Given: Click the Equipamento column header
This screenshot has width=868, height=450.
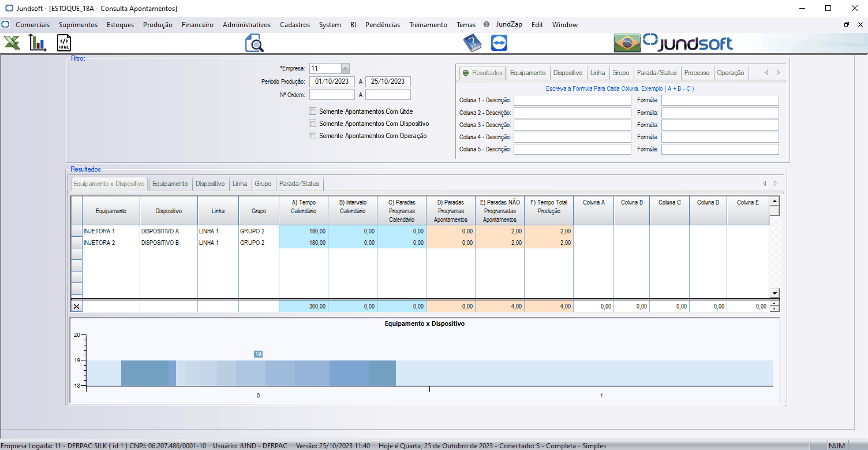Looking at the screenshot, I should tap(111, 211).
